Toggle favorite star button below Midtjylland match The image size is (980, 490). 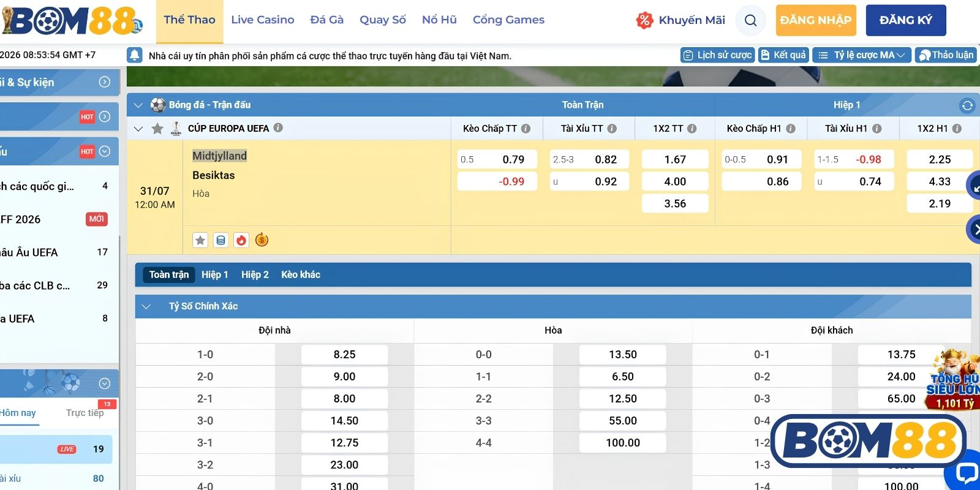click(200, 240)
